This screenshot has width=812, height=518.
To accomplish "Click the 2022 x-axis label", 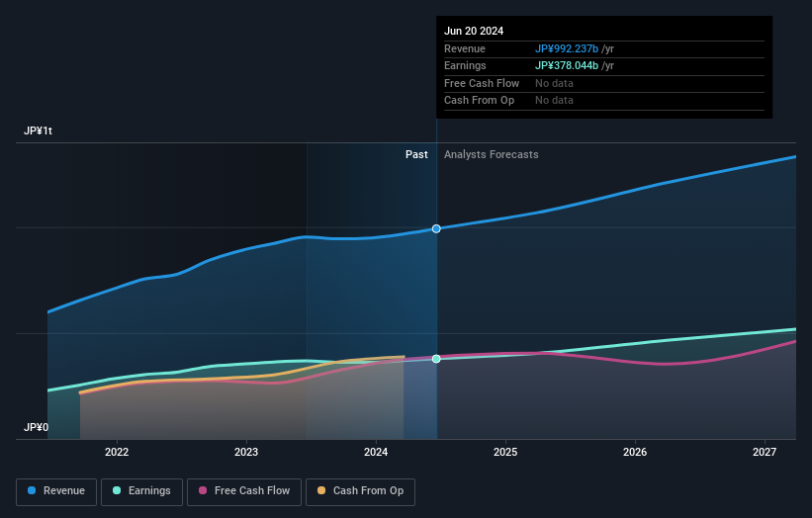I will [x=117, y=453].
